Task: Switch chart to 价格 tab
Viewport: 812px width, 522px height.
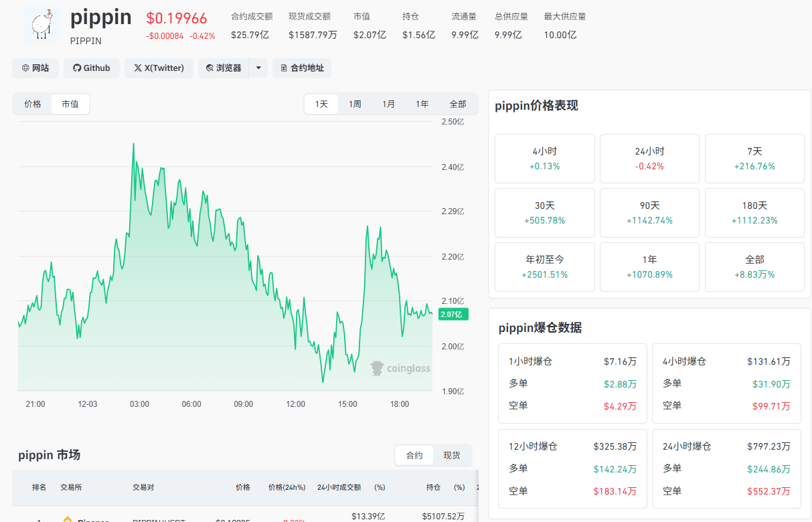Action: tap(33, 104)
